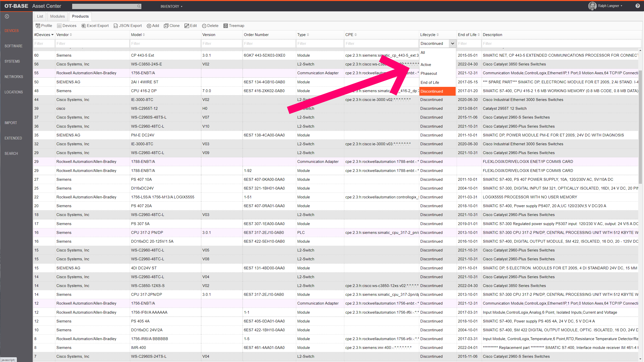Open SOFTWARE in the sidebar
Viewport: 644px width, 362px height.
coord(14,46)
